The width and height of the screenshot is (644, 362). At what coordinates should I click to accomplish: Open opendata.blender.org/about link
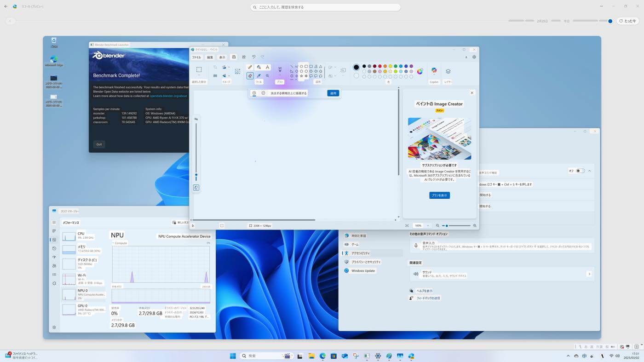[168, 96]
